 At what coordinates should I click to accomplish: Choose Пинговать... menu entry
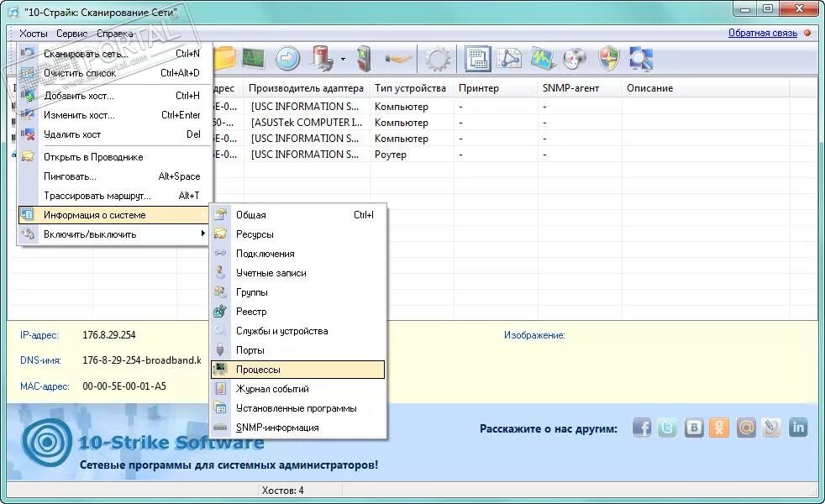point(115,176)
